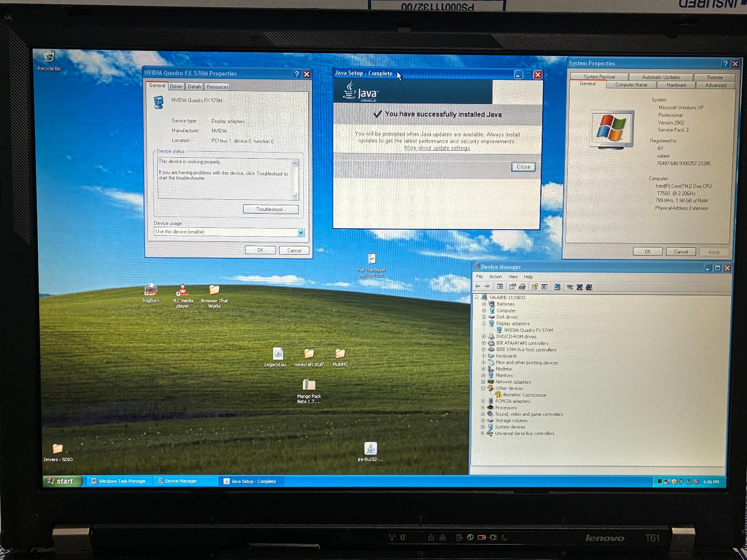The image size is (747, 560).
Task: Expand the Processors node
Action: (483, 407)
